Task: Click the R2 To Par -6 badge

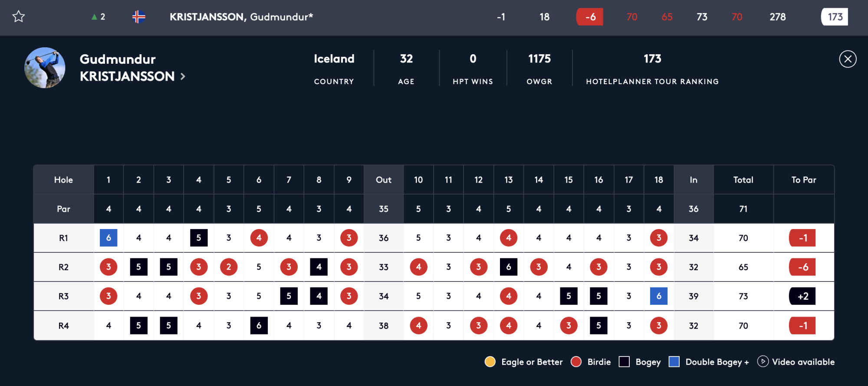Action: [802, 267]
